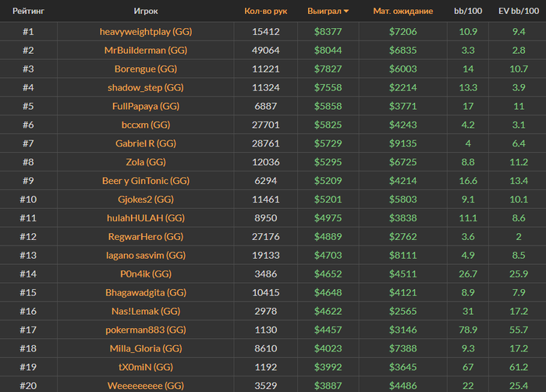This screenshot has height=392, width=546.
Task: Click the EV bb/100 column header
Action: [519, 12]
